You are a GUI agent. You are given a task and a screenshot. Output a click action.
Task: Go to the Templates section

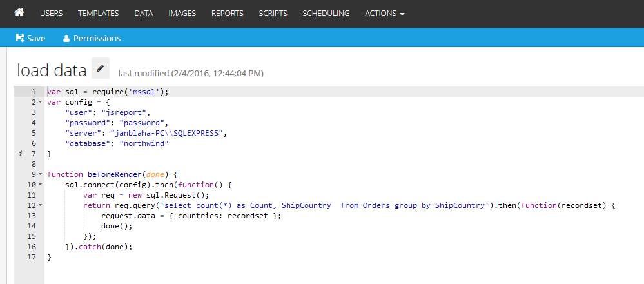pyautogui.click(x=98, y=13)
